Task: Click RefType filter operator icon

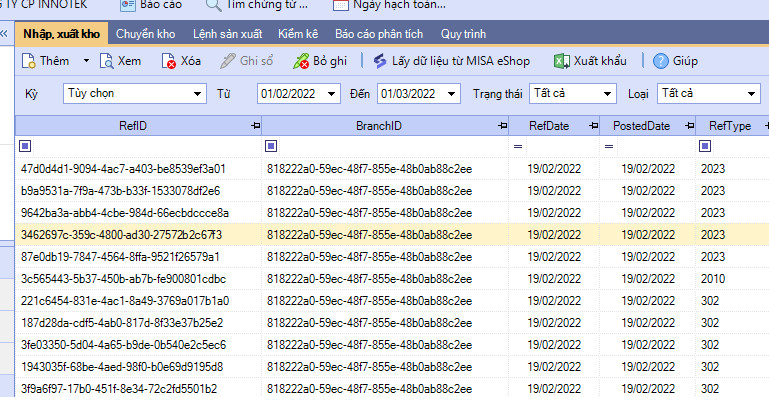Action: click(x=705, y=146)
